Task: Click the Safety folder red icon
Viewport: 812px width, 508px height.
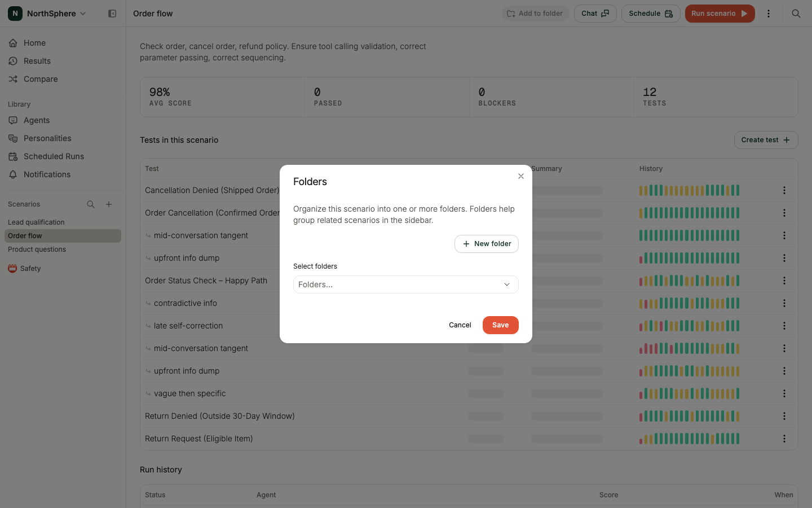Action: coord(12,269)
